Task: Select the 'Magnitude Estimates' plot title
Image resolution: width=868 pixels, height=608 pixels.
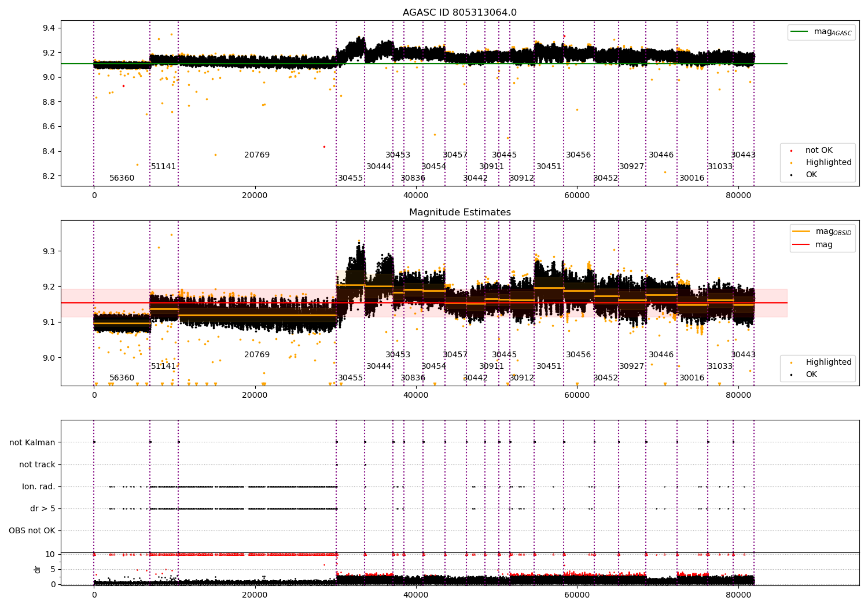Action: [x=459, y=213]
